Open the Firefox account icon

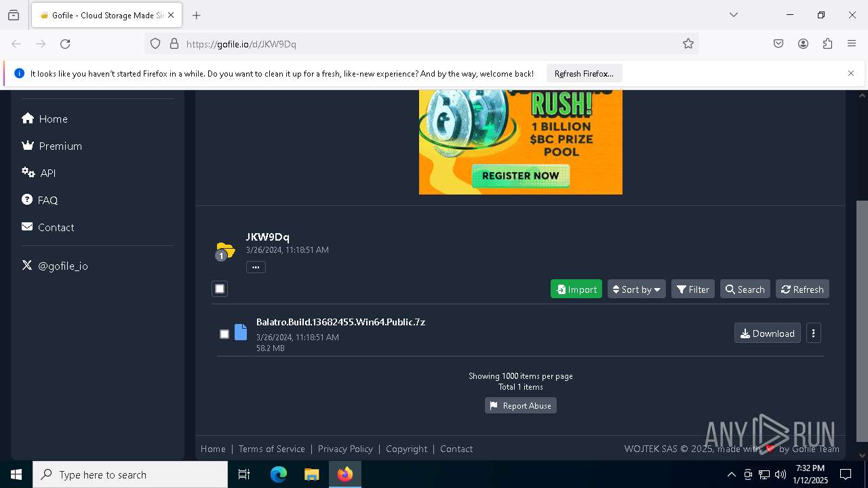point(803,44)
